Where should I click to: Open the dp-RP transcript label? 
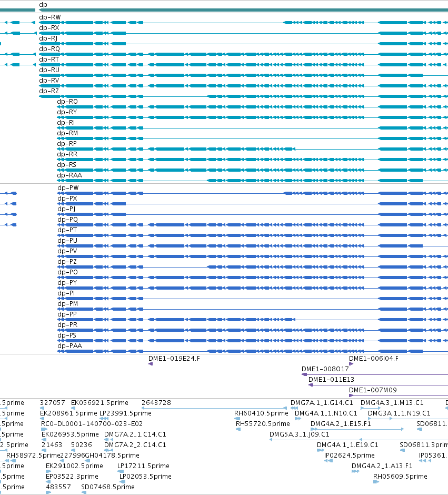[x=67, y=144]
